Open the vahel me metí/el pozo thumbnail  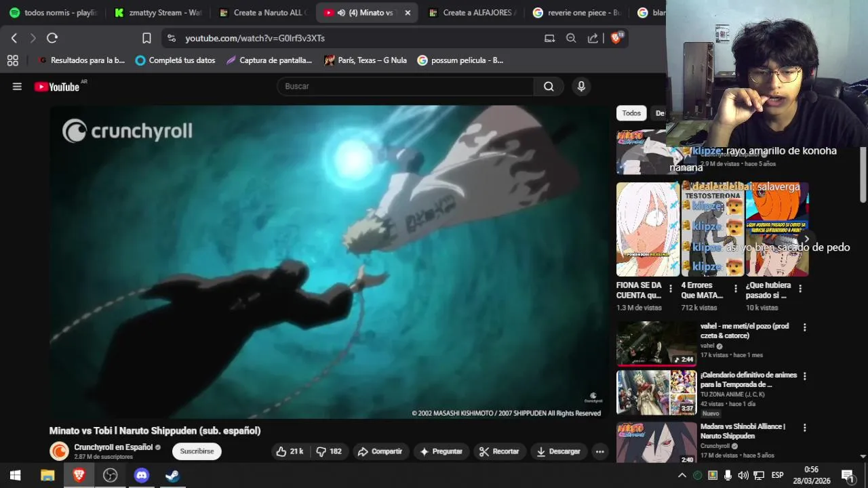point(656,344)
